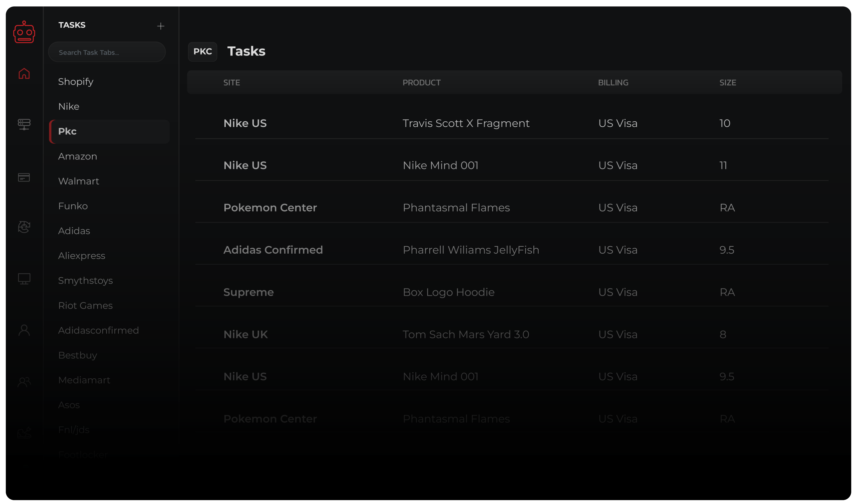Open the single user profile icon

pyautogui.click(x=24, y=330)
